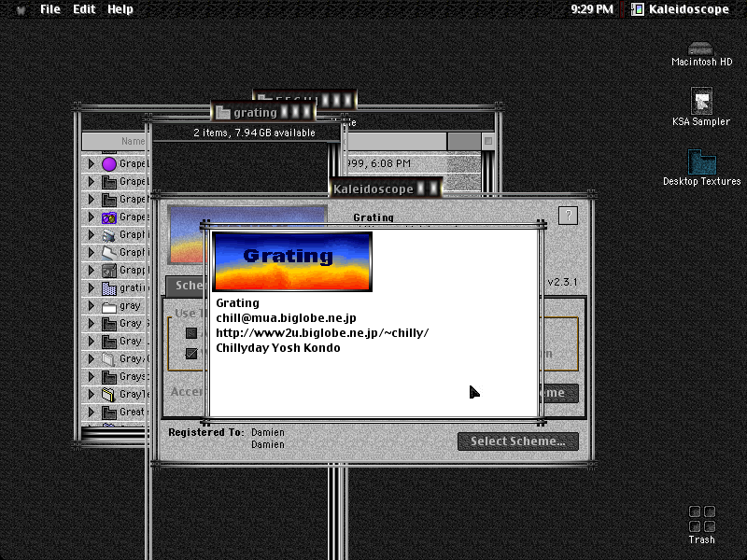This screenshot has height=560, width=747.
Task: Expand the grati folder triangle
Action: coord(92,288)
